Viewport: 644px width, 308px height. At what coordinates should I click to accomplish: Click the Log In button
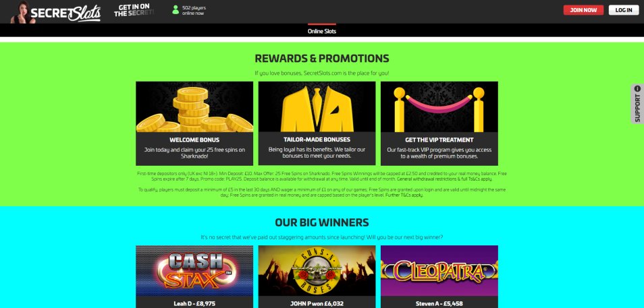pyautogui.click(x=624, y=10)
